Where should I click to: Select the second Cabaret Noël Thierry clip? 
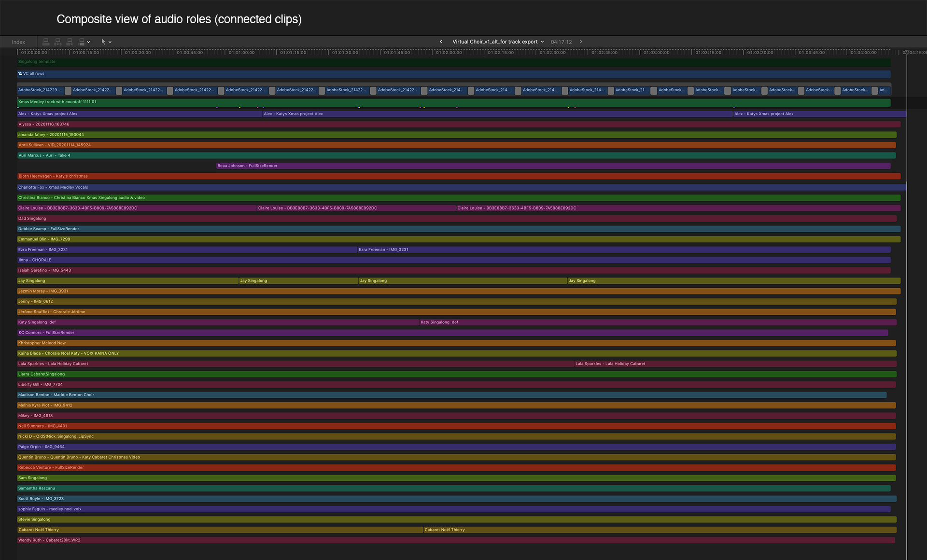pyautogui.click(x=660, y=530)
